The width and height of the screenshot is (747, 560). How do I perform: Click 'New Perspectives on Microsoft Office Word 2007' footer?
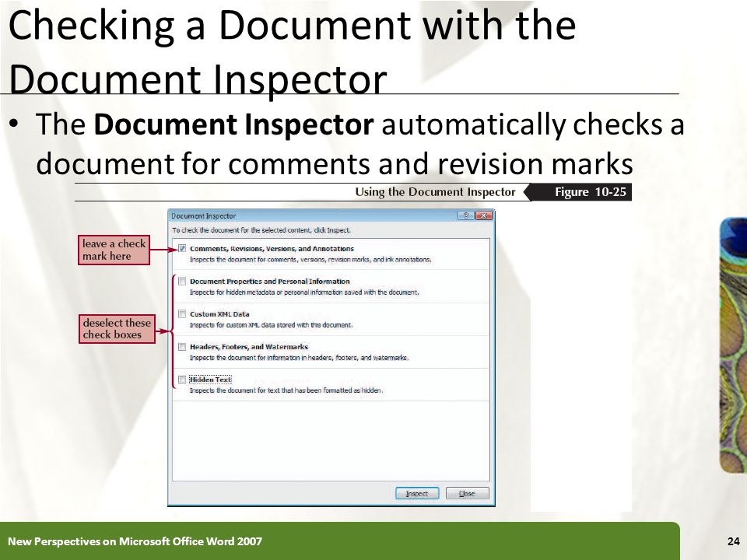(135, 541)
